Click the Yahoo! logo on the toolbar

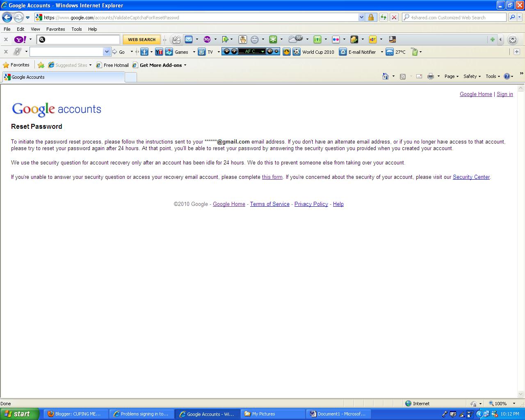21,39
